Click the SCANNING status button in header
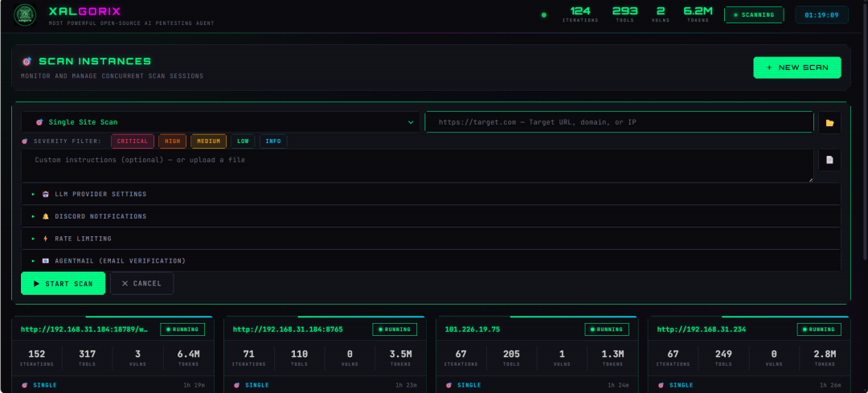The width and height of the screenshot is (868, 393). (754, 15)
